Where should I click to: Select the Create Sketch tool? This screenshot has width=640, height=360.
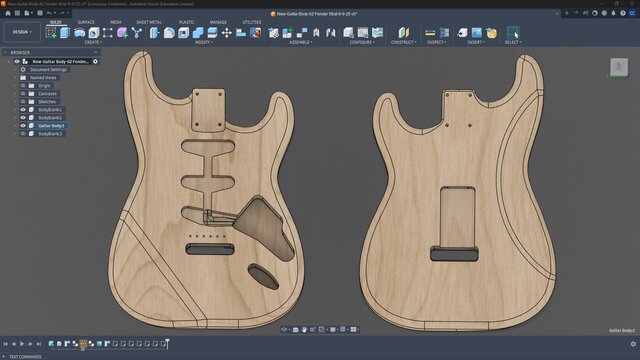pyautogui.click(x=51, y=33)
